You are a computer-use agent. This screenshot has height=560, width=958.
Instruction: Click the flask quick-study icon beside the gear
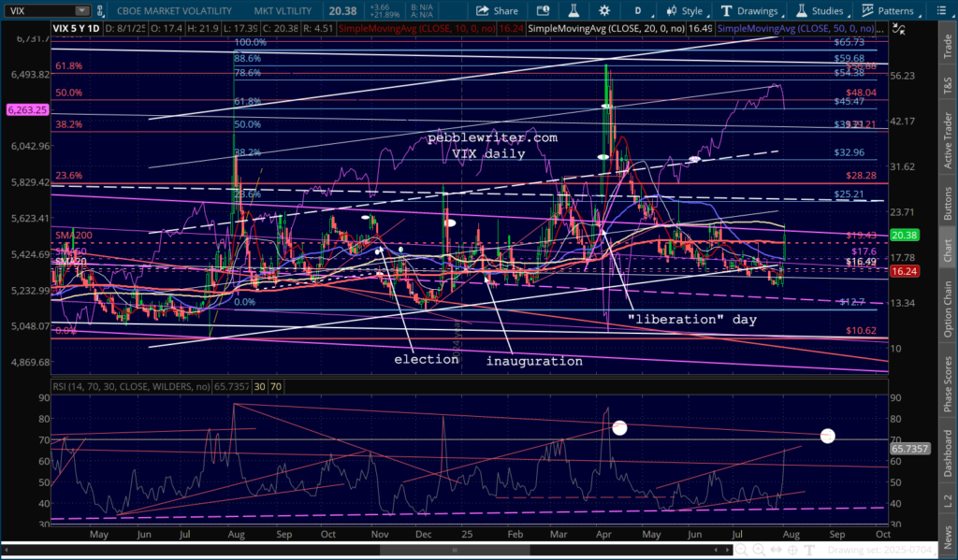(x=573, y=11)
